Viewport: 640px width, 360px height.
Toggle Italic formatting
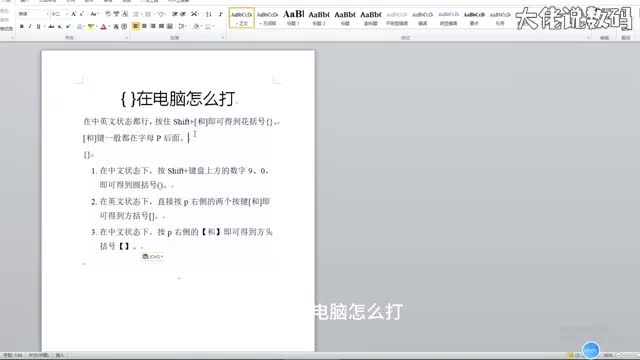[30, 27]
